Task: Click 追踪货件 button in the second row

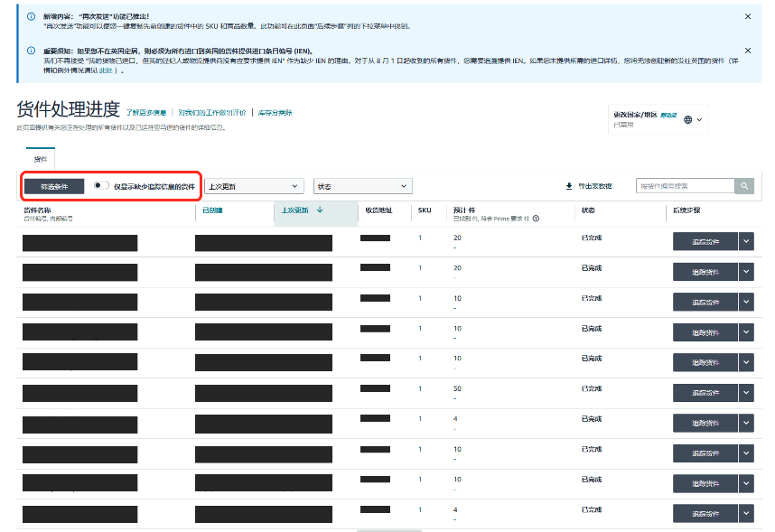Action: 705,271
